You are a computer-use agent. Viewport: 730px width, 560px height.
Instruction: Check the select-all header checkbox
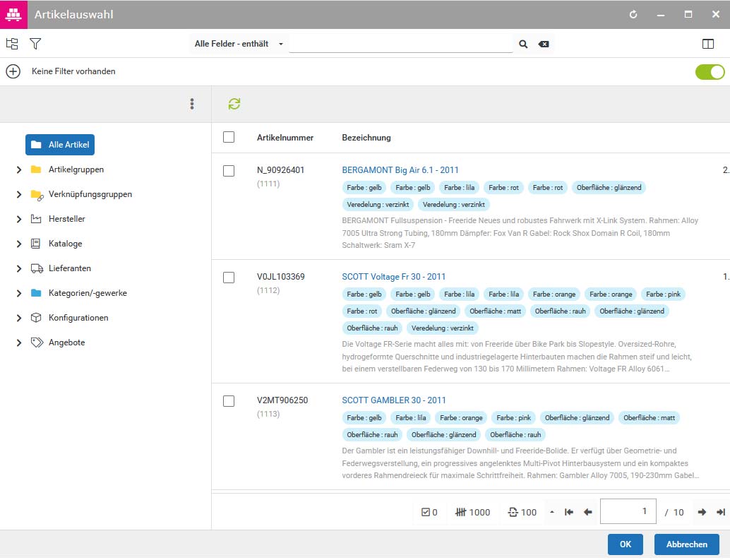tap(229, 137)
